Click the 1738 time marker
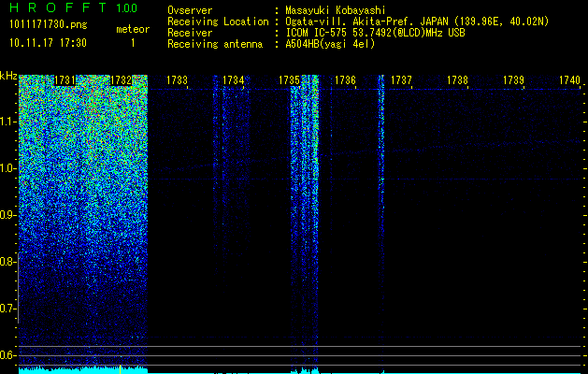 pyautogui.click(x=458, y=80)
